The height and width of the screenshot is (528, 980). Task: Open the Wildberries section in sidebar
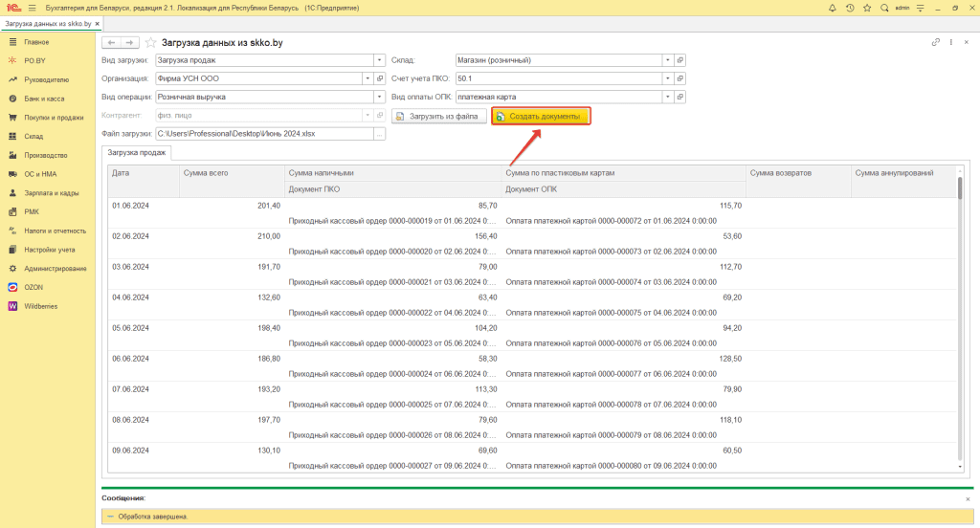point(42,306)
